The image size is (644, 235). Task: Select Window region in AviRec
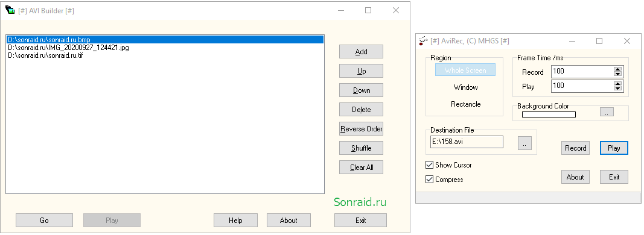465,87
